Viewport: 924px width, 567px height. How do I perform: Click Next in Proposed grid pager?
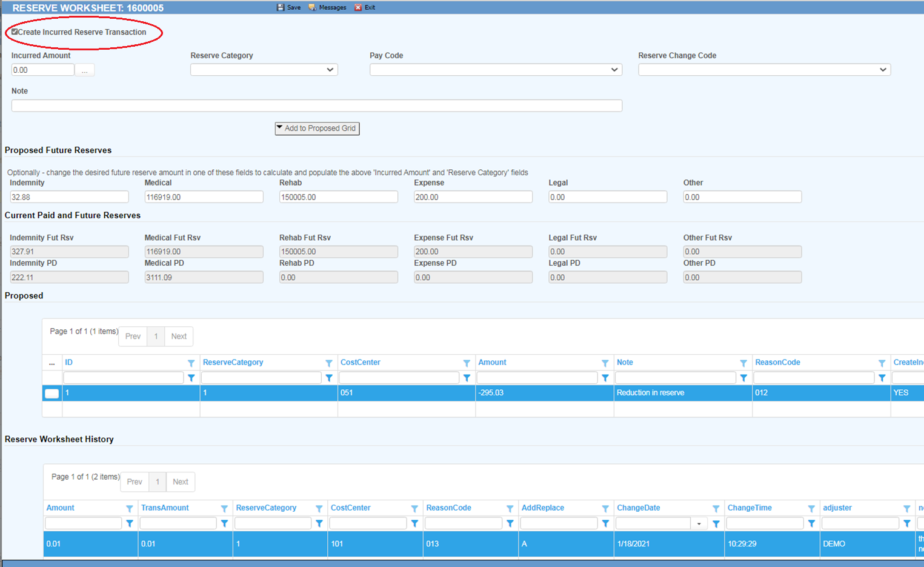[179, 337]
